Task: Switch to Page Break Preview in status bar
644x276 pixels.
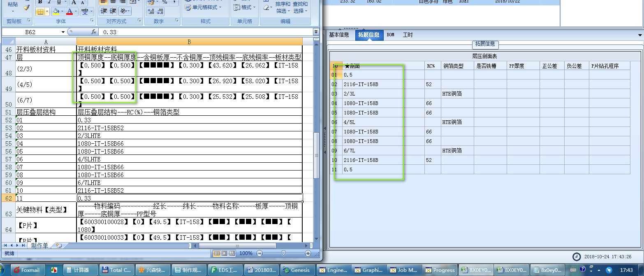Action: click(232, 253)
